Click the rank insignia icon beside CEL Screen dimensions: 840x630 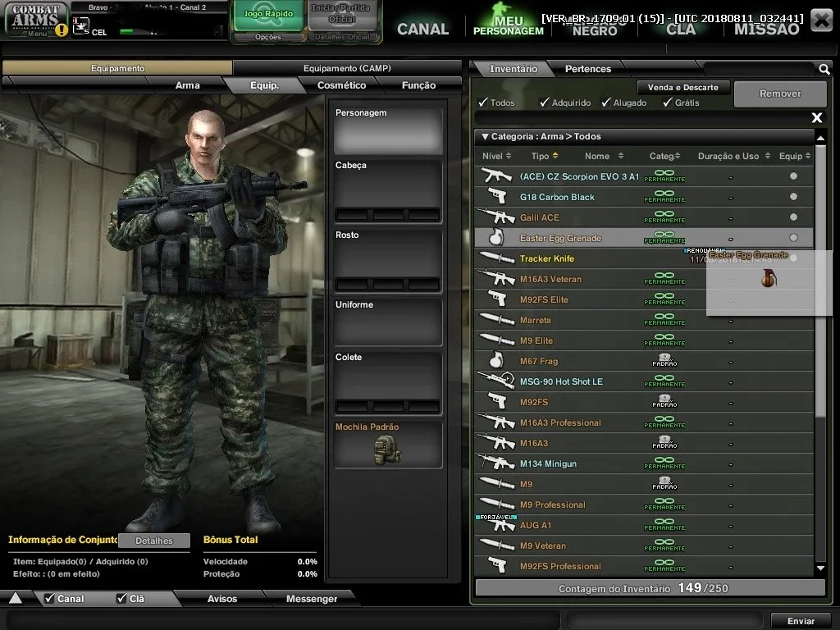pyautogui.click(x=81, y=26)
